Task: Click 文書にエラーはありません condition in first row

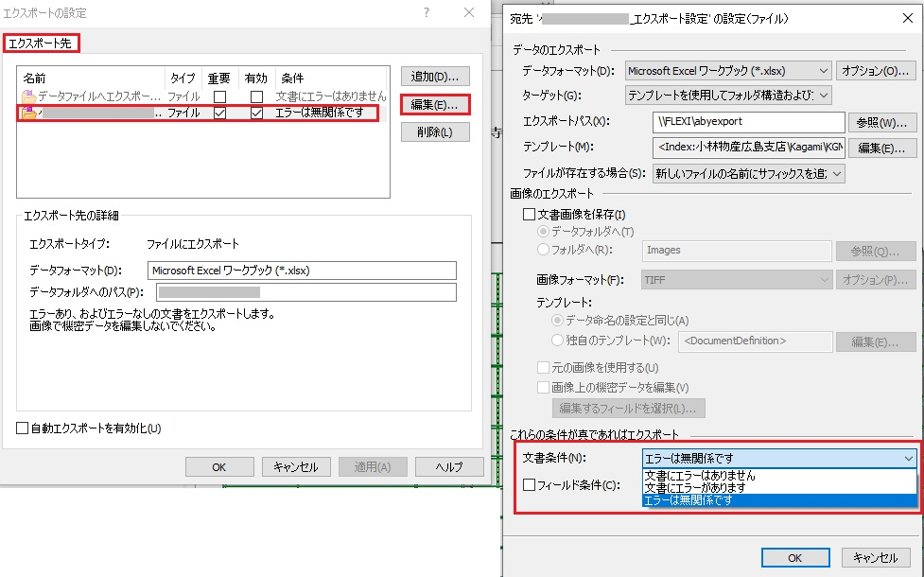Action: [x=331, y=96]
